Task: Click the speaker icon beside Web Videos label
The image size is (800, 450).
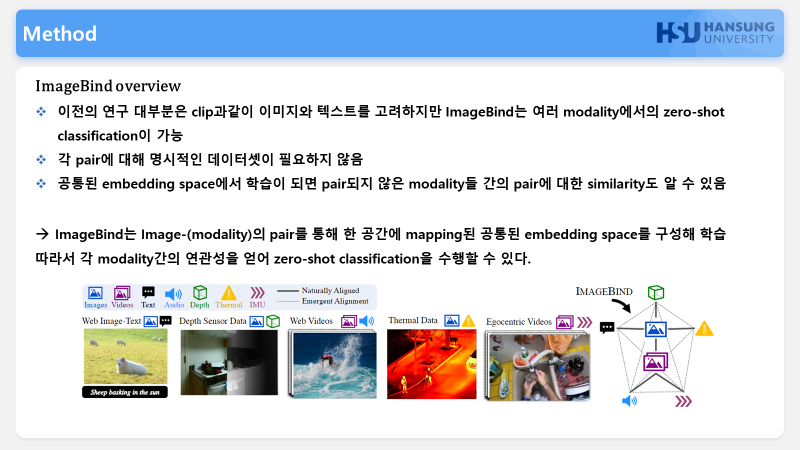Action: tap(366, 321)
